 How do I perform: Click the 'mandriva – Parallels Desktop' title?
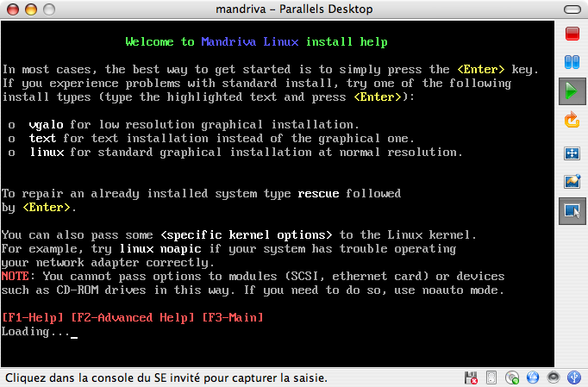pyautogui.click(x=294, y=9)
